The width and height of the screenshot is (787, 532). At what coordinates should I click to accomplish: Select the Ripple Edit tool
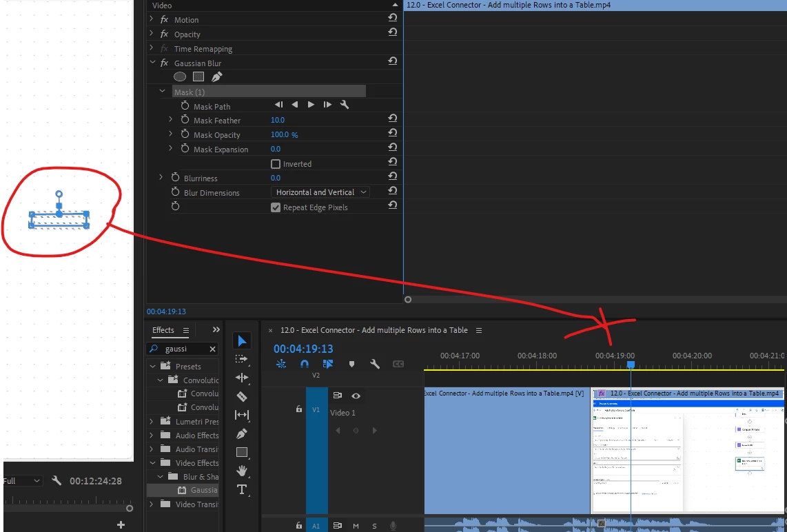pyautogui.click(x=241, y=378)
